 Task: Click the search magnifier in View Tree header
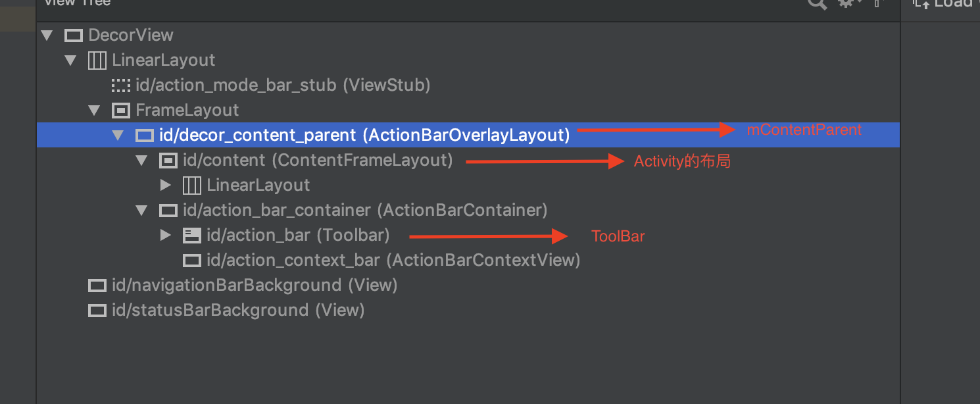(817, 4)
